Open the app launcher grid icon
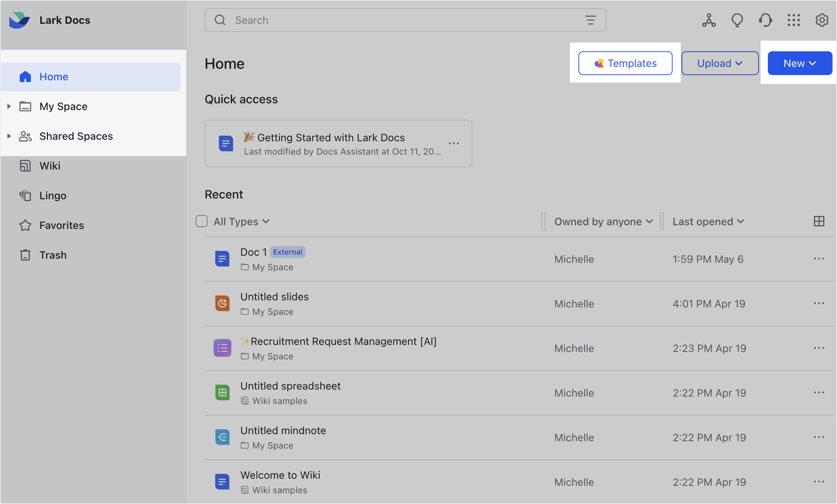 [x=793, y=20]
